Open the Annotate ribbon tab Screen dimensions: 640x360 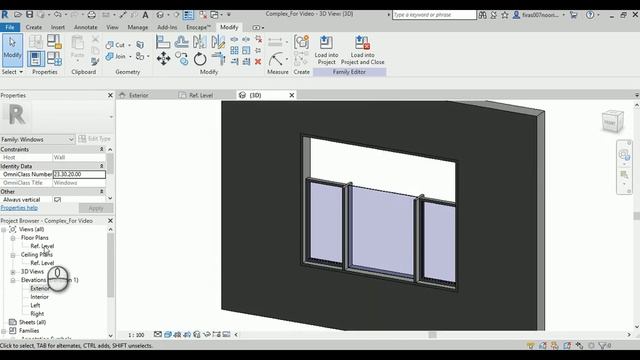[x=85, y=27]
